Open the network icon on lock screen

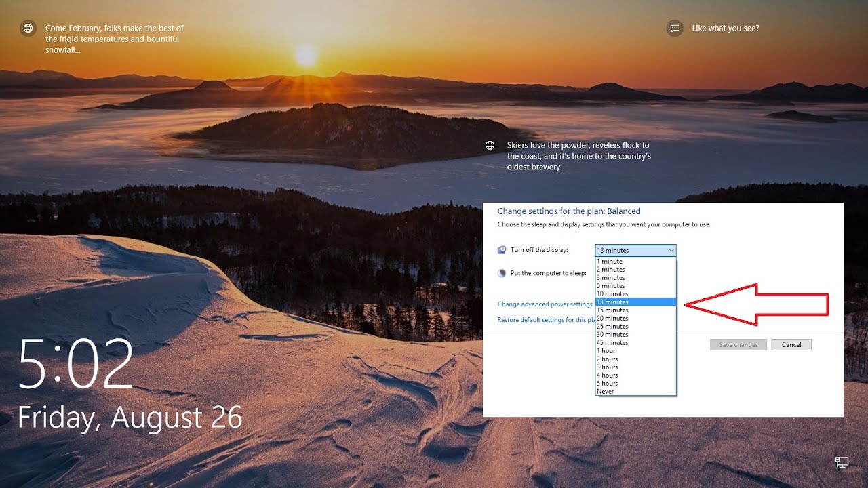[842, 462]
